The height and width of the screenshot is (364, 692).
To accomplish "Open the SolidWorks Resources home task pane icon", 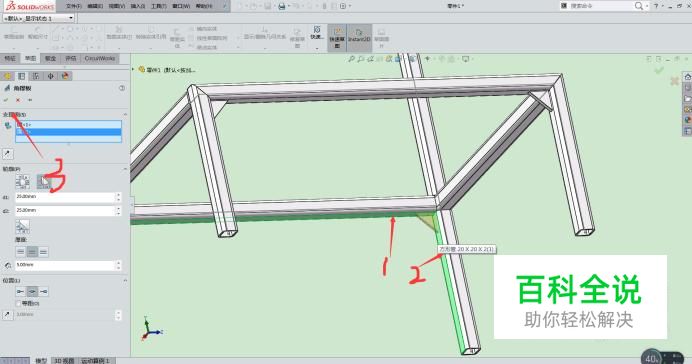I will click(x=687, y=77).
